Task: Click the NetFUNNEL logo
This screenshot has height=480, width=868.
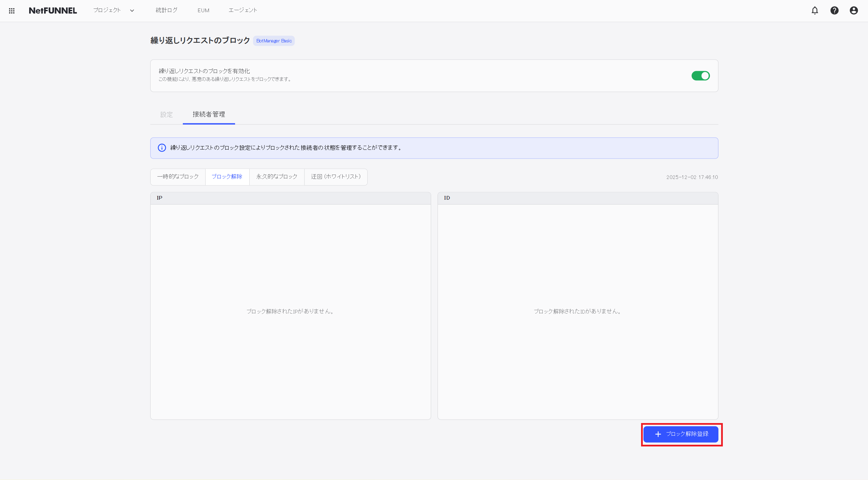Action: (x=53, y=11)
